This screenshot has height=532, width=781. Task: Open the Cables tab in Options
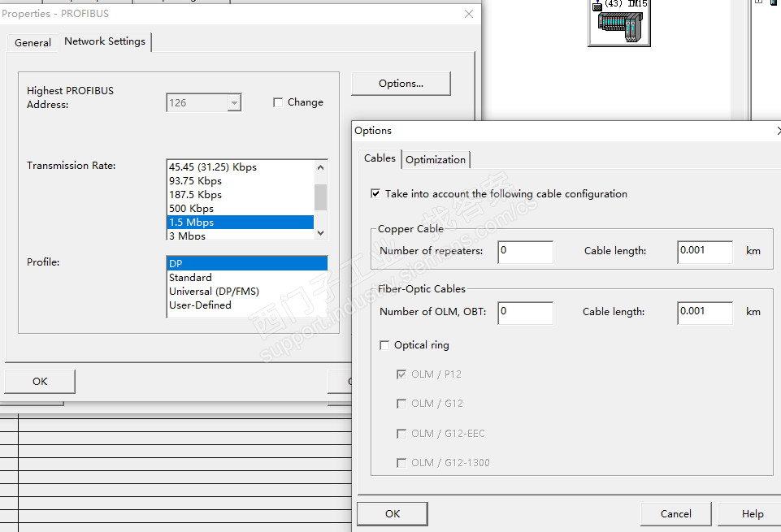point(380,158)
